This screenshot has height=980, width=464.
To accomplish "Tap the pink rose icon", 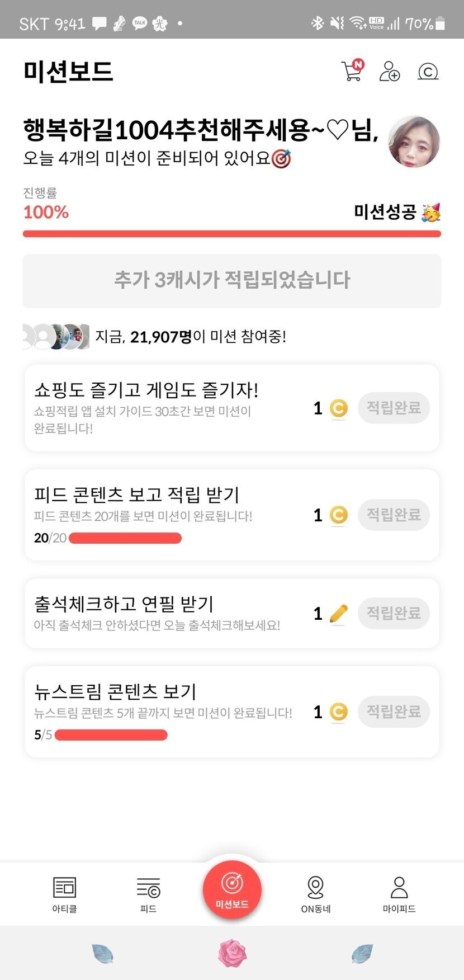I will tap(232, 954).
